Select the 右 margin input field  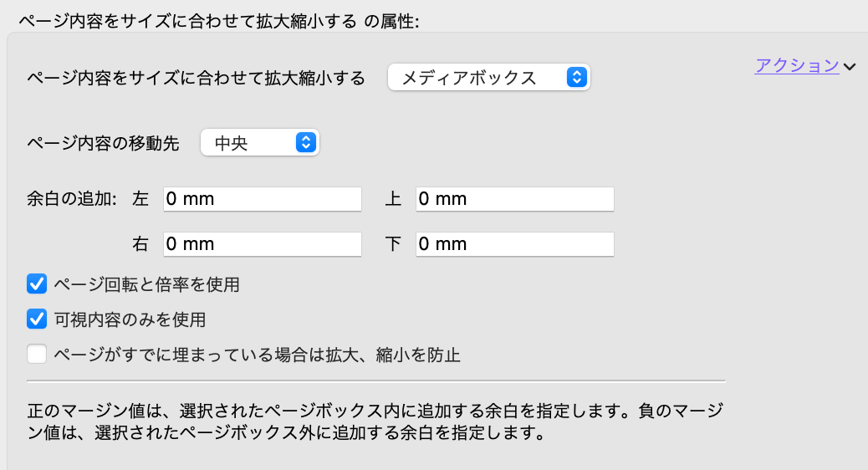[262, 244]
